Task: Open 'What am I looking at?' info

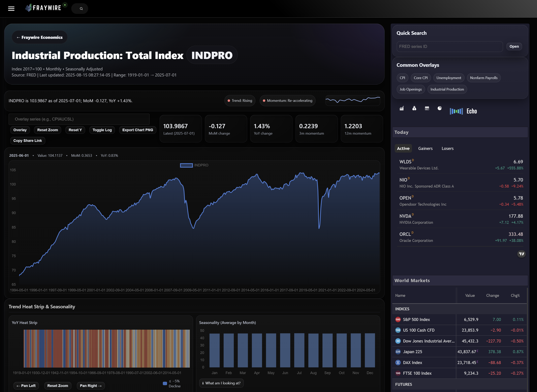Action: (x=221, y=383)
